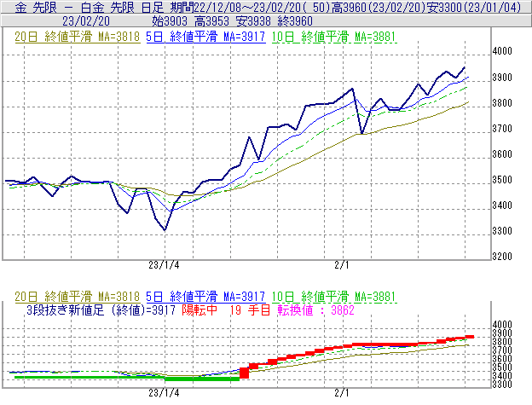Image resolution: width=532 pixels, height=405 pixels.
Task: Click the 3700 label on upper chart axis
Action: click(x=502, y=129)
